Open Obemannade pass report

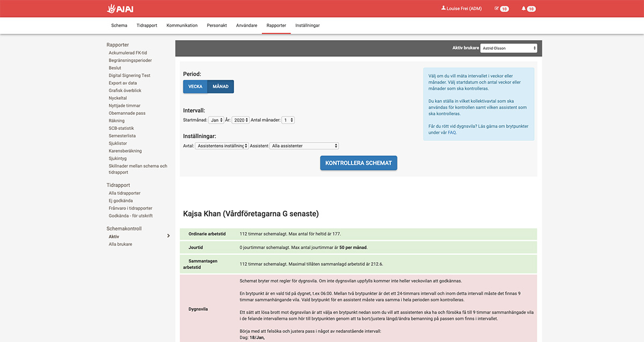point(127,113)
